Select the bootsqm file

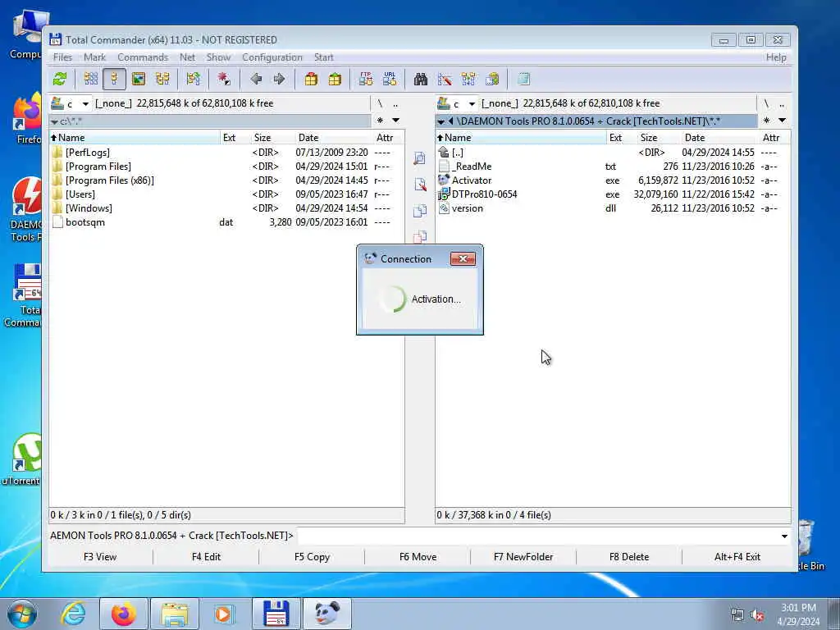(x=226, y=222)
